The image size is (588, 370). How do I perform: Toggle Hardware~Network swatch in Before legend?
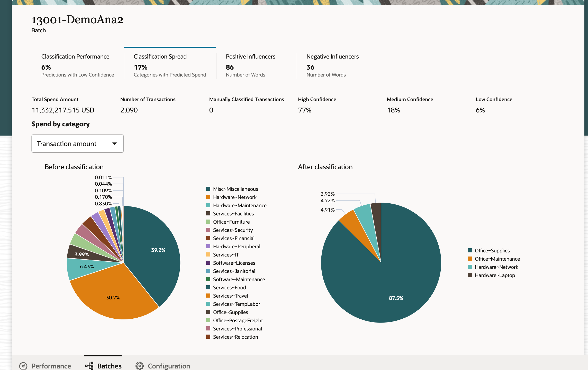click(x=208, y=197)
